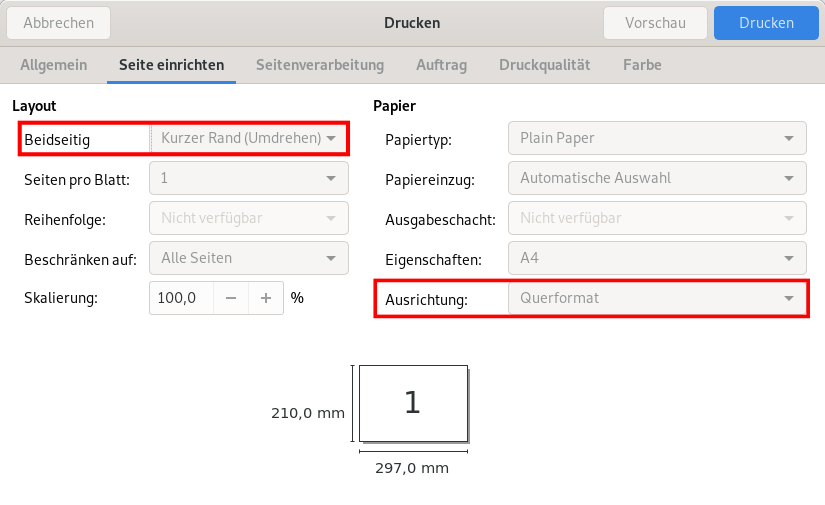Click the minus button for Skalierung
Viewport: 825px width, 505px height.
coord(231,298)
